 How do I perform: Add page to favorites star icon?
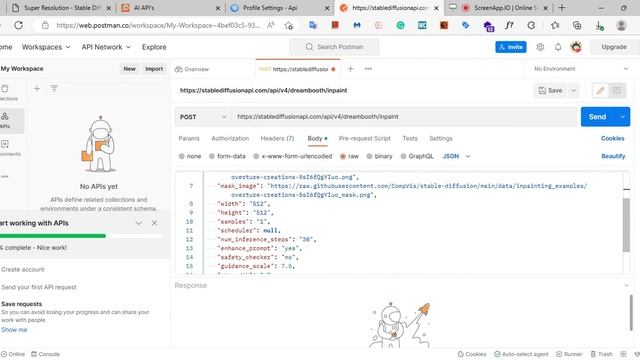[289, 25]
